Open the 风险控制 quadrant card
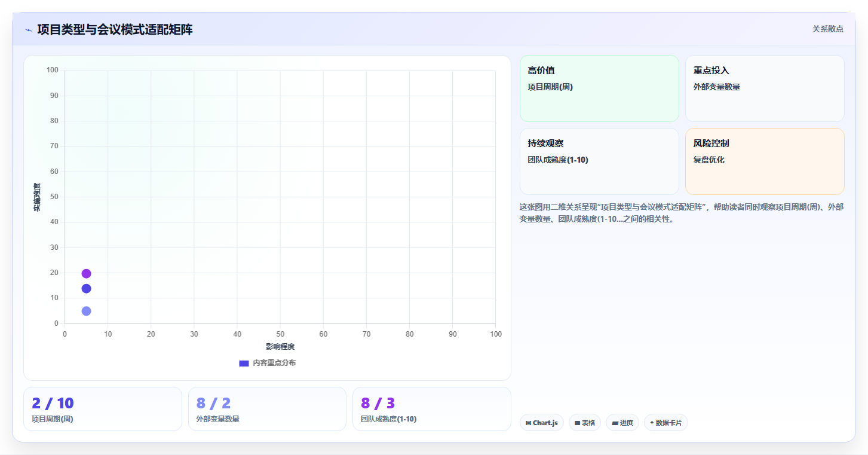 pos(765,161)
